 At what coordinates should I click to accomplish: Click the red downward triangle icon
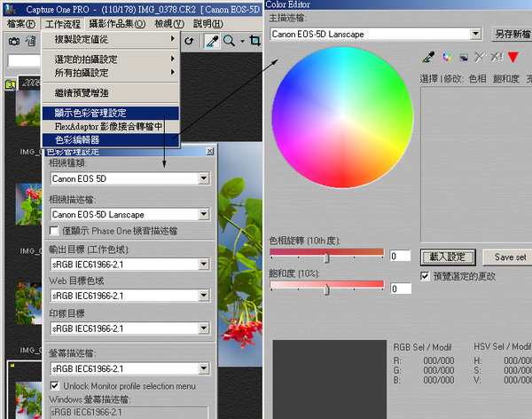pyautogui.click(x=513, y=57)
